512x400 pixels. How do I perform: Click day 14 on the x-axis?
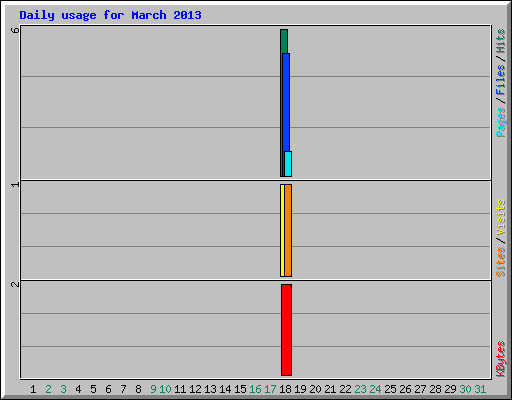tap(225, 389)
